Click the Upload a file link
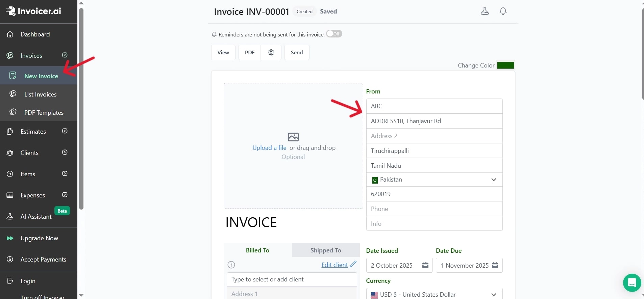 [269, 147]
